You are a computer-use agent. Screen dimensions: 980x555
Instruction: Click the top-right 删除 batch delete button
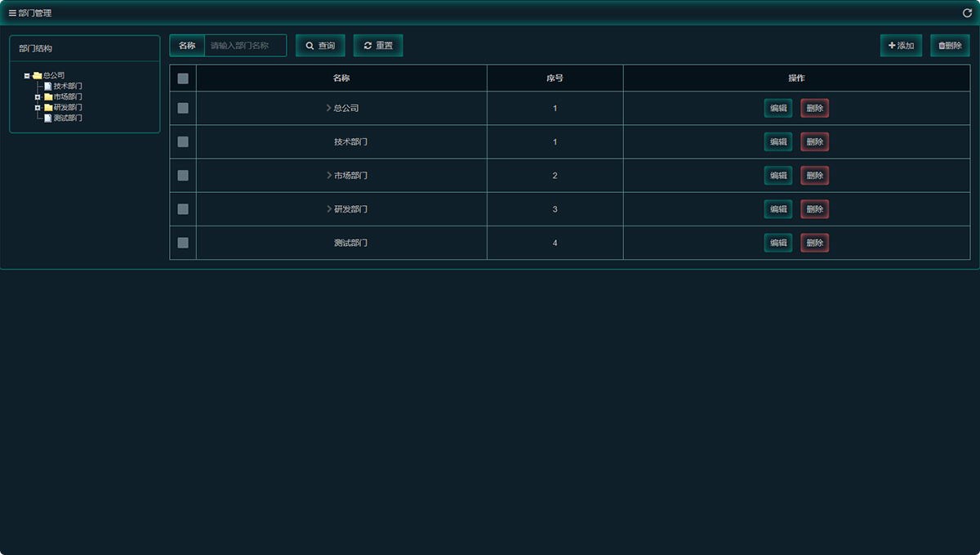pyautogui.click(x=950, y=46)
